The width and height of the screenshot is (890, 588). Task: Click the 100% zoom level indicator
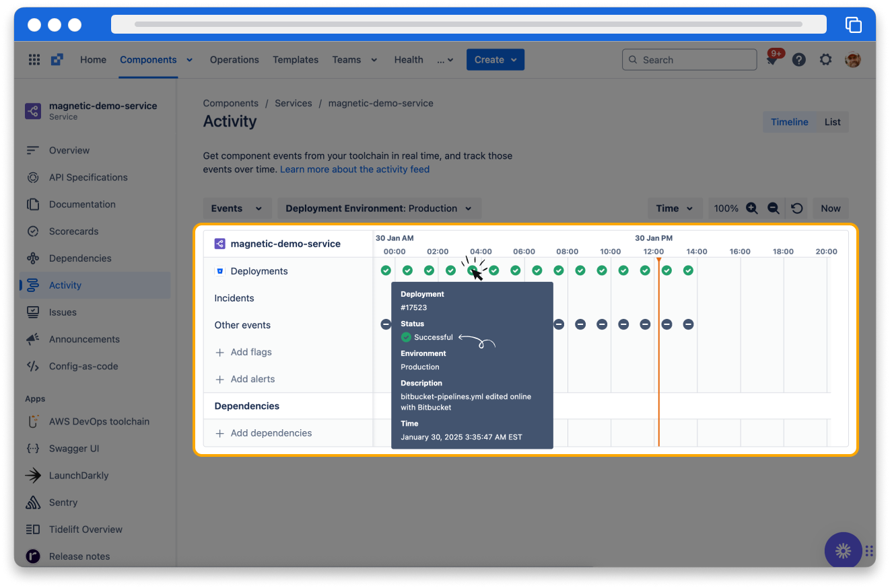[726, 209]
